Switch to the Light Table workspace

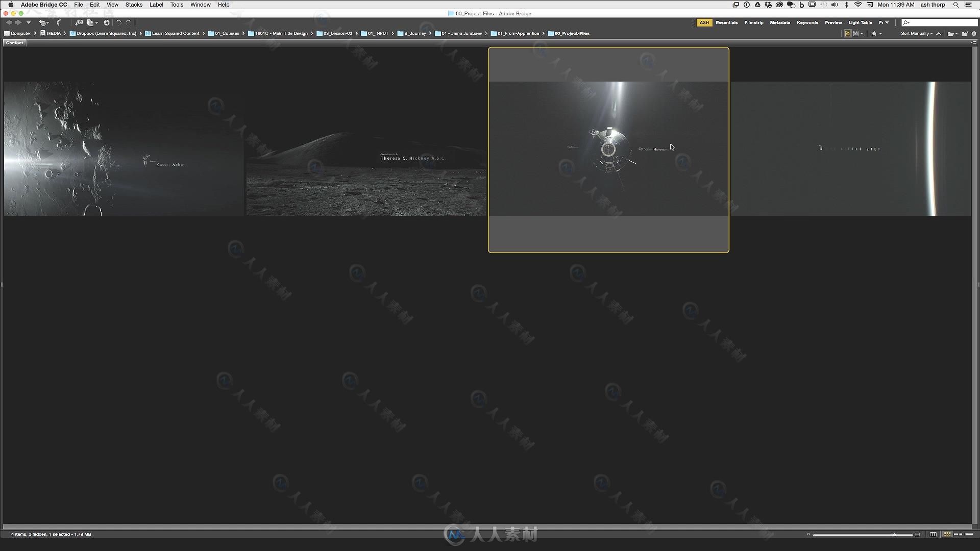click(860, 22)
